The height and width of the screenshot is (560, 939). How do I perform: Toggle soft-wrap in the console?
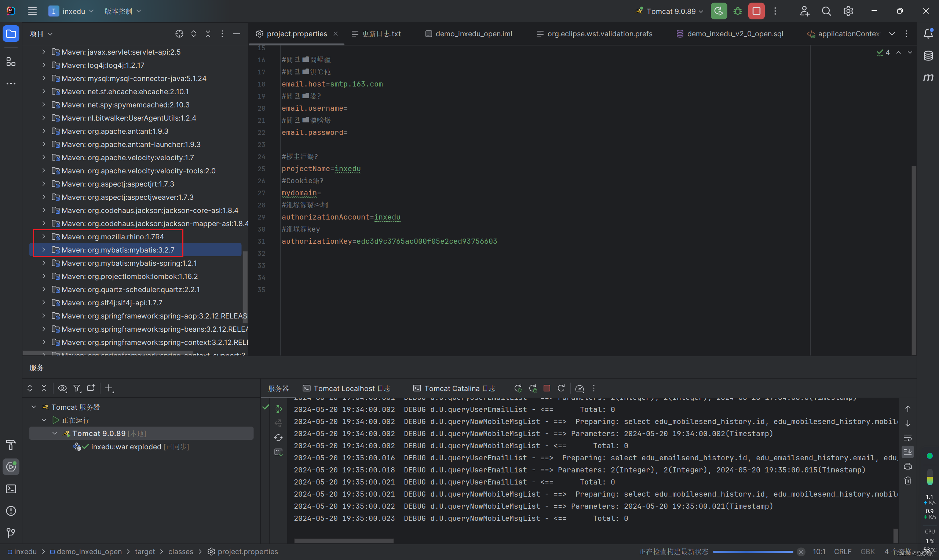[x=908, y=438]
